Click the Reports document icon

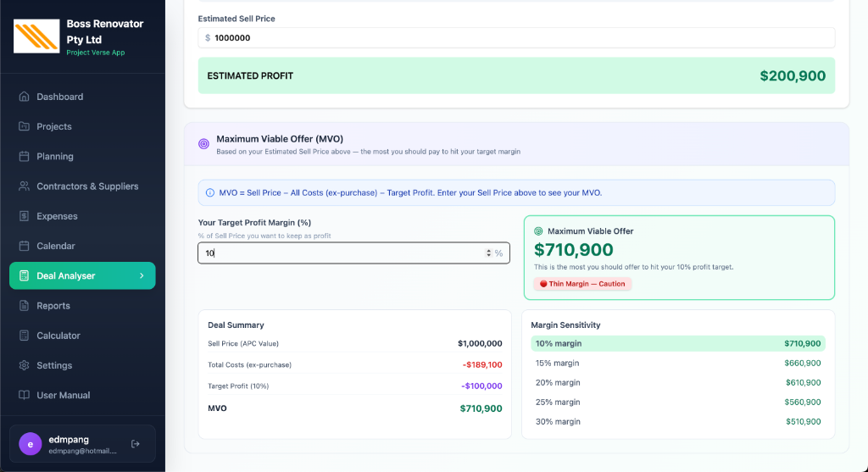point(24,305)
